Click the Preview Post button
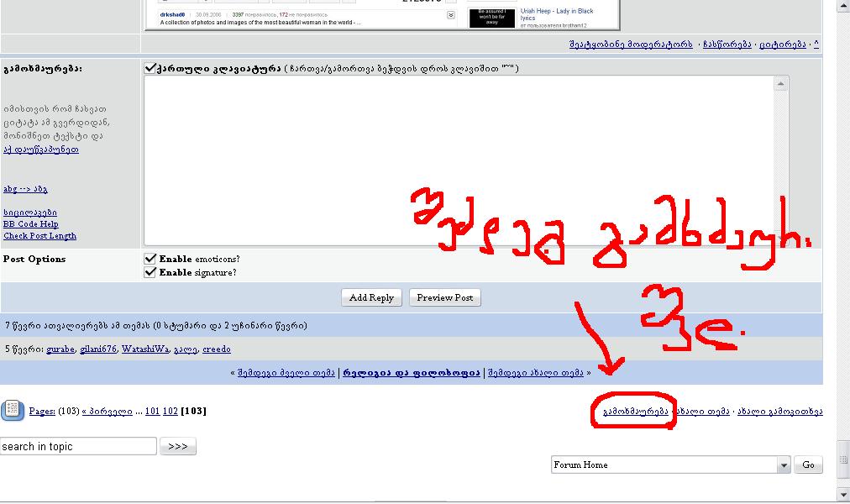The image size is (850, 504). tap(445, 297)
